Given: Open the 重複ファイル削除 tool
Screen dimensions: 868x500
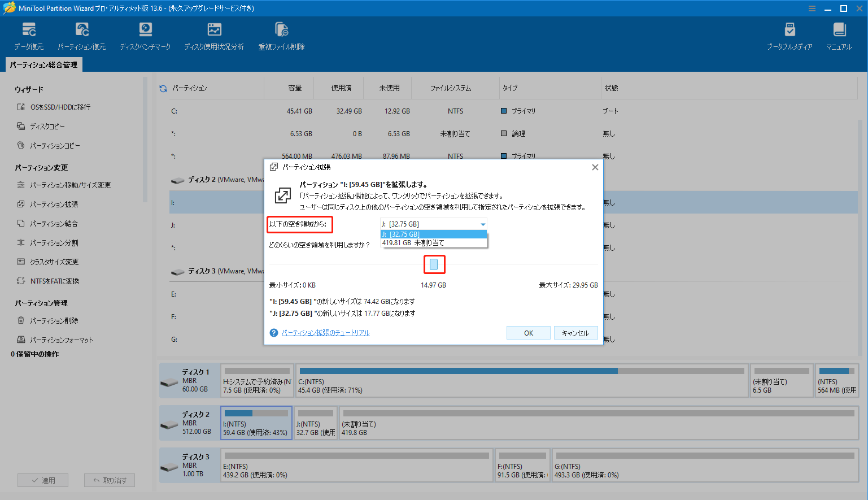Looking at the screenshot, I should point(281,36).
